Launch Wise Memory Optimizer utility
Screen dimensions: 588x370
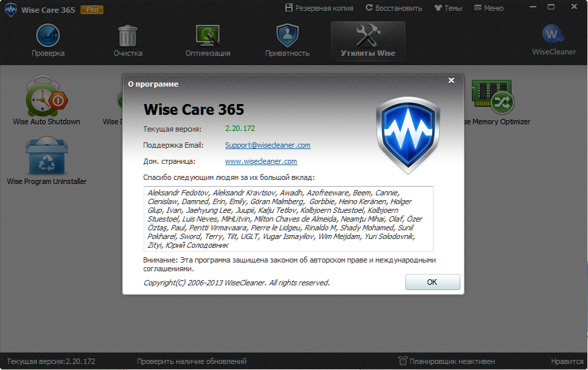pos(497,101)
